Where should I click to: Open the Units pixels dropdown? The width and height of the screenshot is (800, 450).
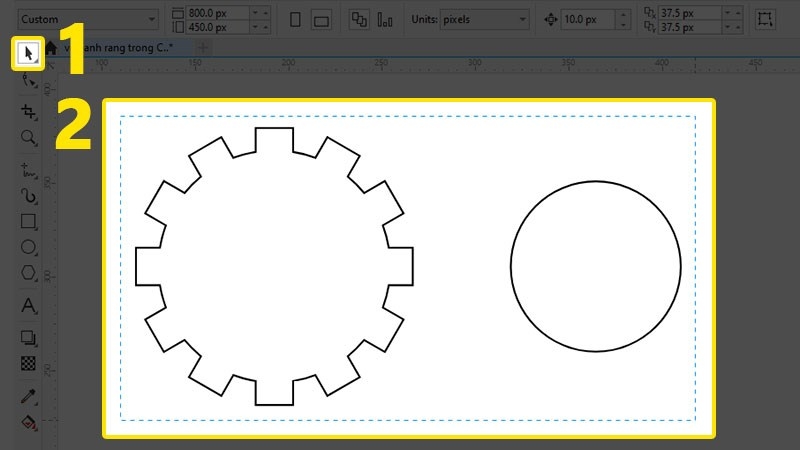469,19
